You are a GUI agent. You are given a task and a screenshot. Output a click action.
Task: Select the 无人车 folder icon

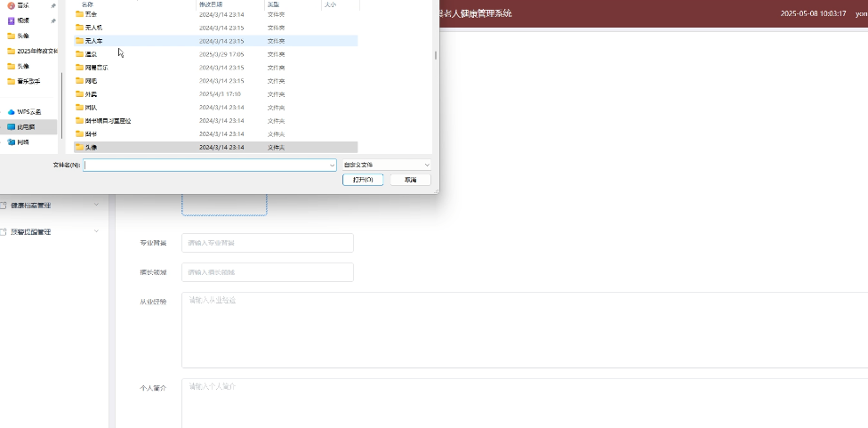coord(79,40)
